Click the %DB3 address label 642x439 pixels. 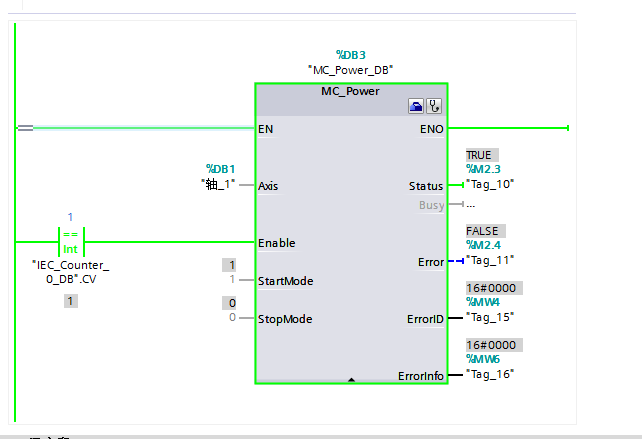pos(351,54)
